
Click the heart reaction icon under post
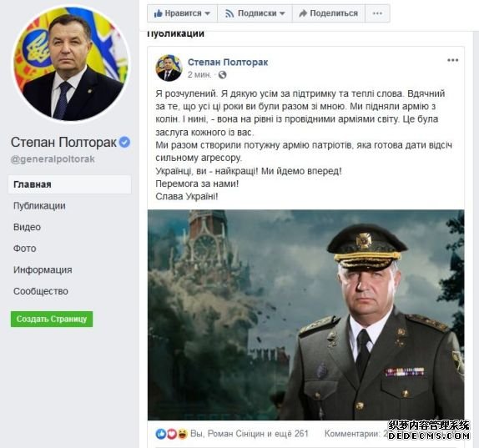[172, 434]
